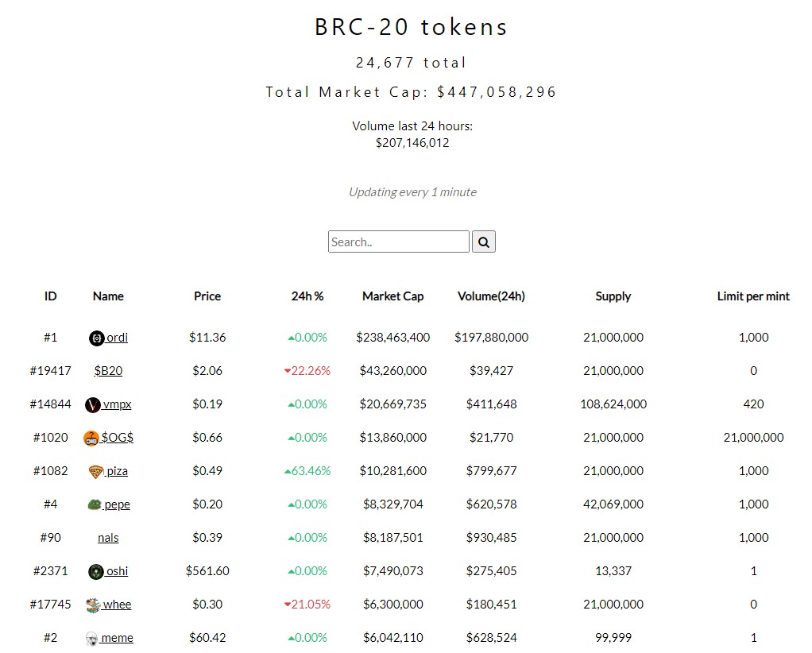Viewport: 812px width, 653px height.
Task: Click the pepe frog icon
Action: 95,505
